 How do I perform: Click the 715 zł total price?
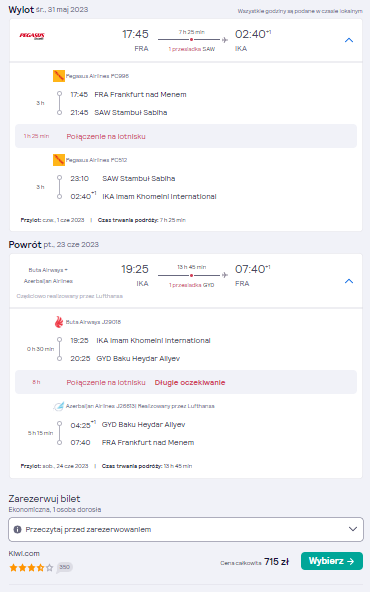pos(277,562)
